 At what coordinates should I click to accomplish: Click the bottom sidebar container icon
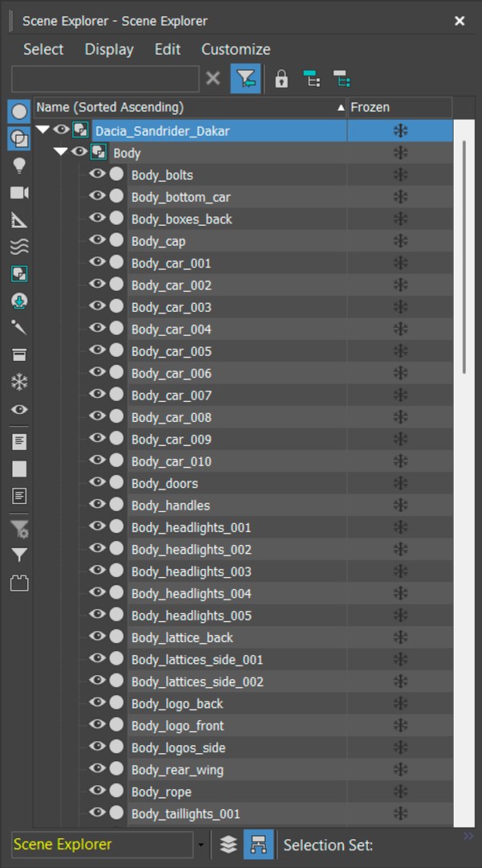pyautogui.click(x=19, y=583)
